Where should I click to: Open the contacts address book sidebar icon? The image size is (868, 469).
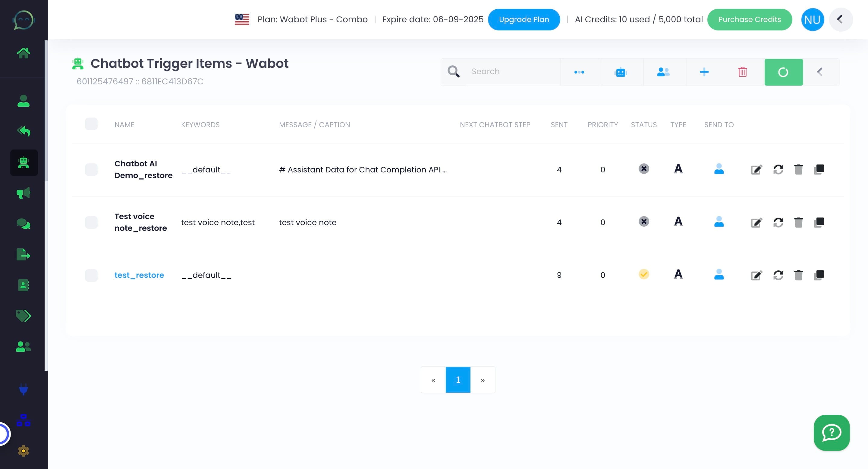click(23, 285)
